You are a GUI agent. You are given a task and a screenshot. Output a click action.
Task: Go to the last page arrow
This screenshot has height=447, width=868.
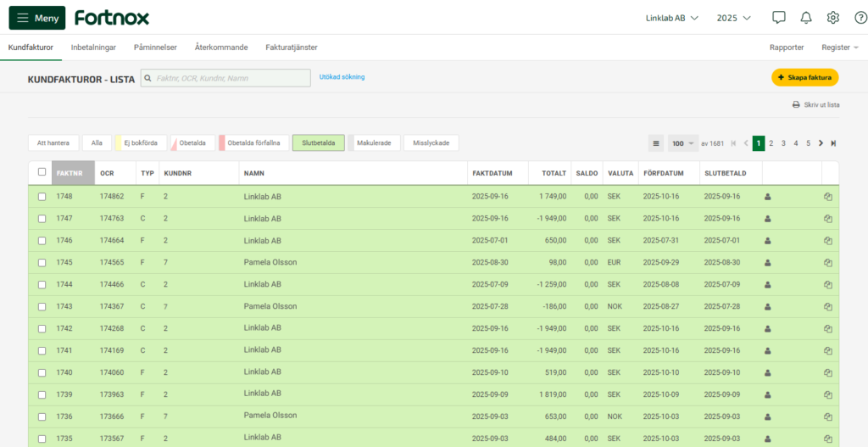(833, 143)
